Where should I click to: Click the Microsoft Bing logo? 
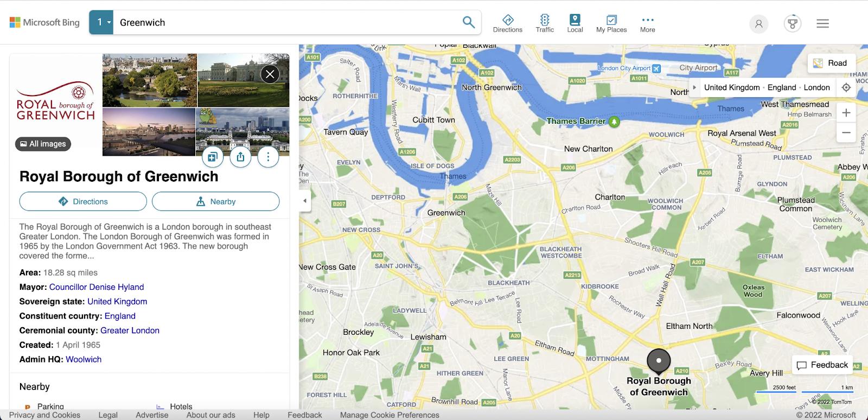pyautogui.click(x=44, y=22)
